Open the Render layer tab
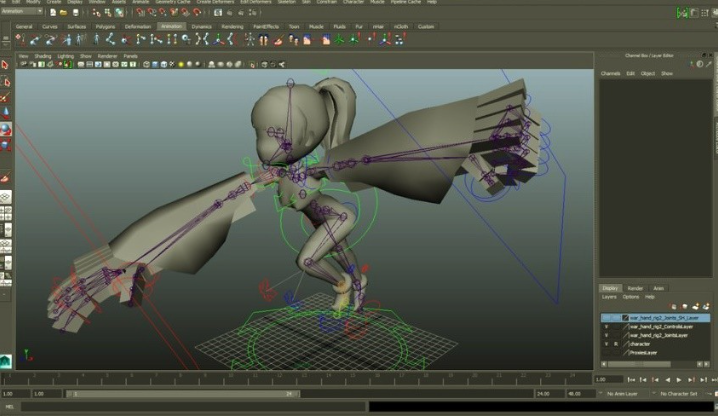 coord(635,288)
